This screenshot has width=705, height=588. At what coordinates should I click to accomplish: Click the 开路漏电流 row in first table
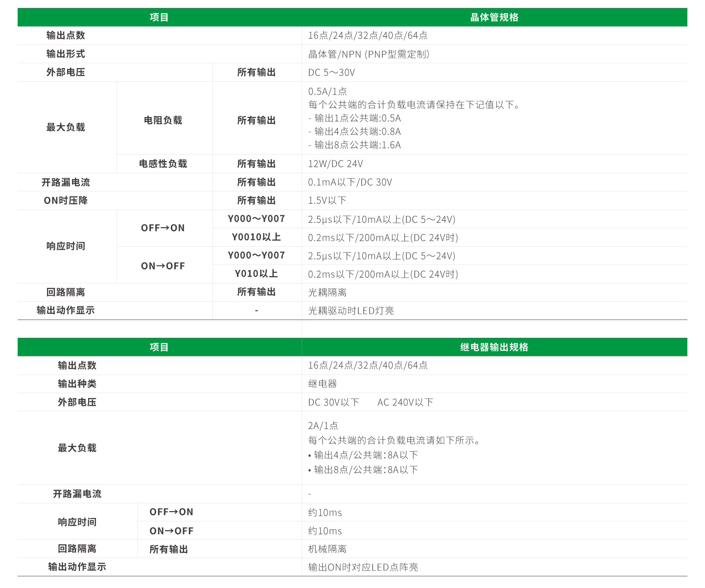(66, 182)
